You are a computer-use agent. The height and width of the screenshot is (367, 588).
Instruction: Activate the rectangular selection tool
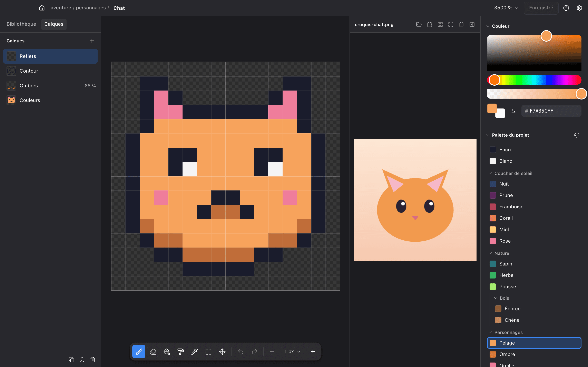208,352
